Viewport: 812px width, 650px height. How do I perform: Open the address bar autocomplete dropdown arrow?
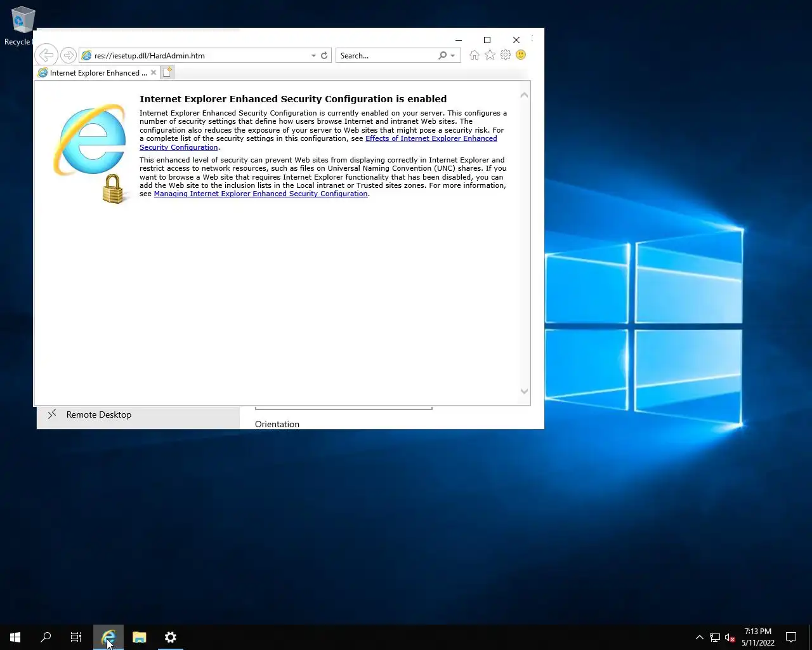[313, 55]
